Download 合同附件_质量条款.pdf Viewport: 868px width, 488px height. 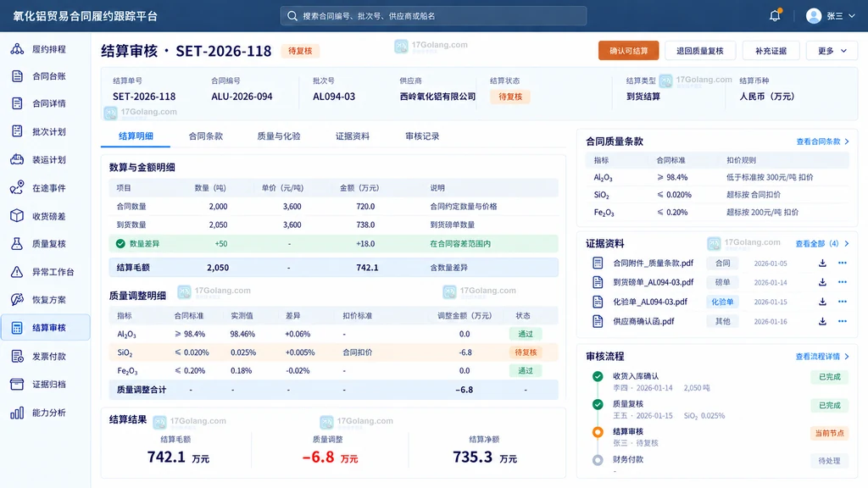click(x=822, y=263)
